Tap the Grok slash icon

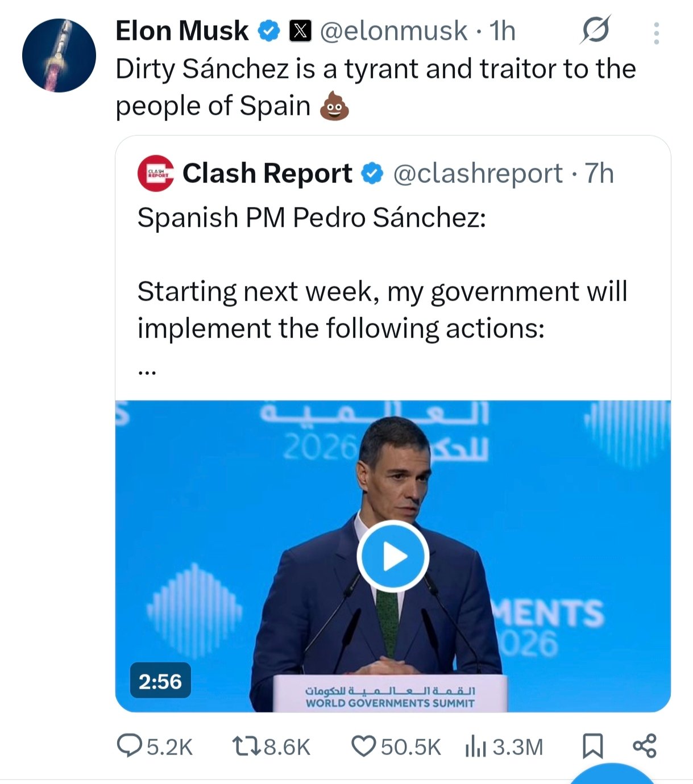[595, 30]
